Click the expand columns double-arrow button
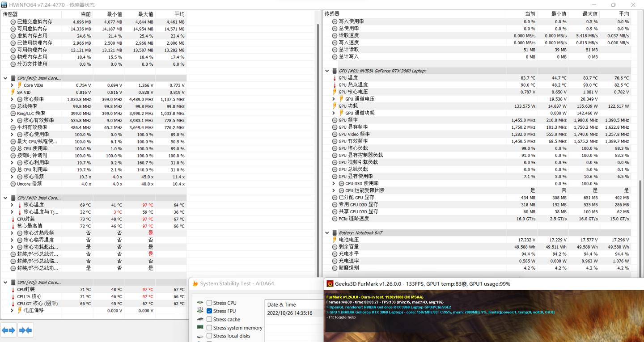The height and width of the screenshot is (342, 644). 8,330
